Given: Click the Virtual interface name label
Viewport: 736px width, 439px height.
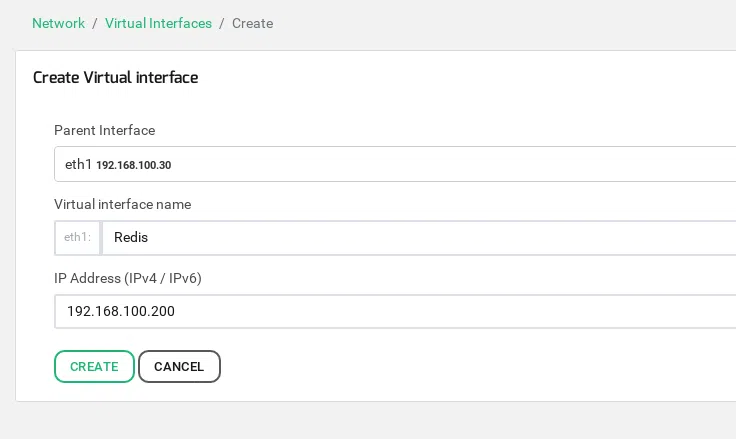Looking at the screenshot, I should (122, 204).
